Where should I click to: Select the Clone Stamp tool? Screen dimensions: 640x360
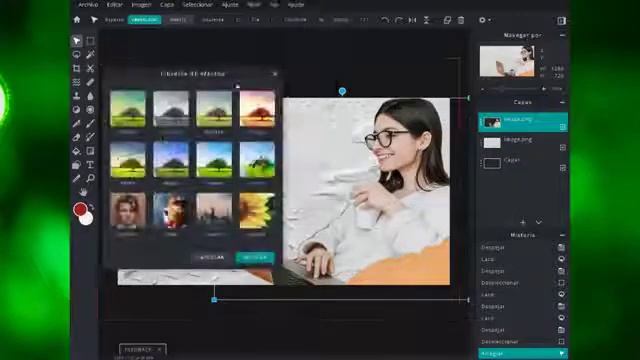76,96
